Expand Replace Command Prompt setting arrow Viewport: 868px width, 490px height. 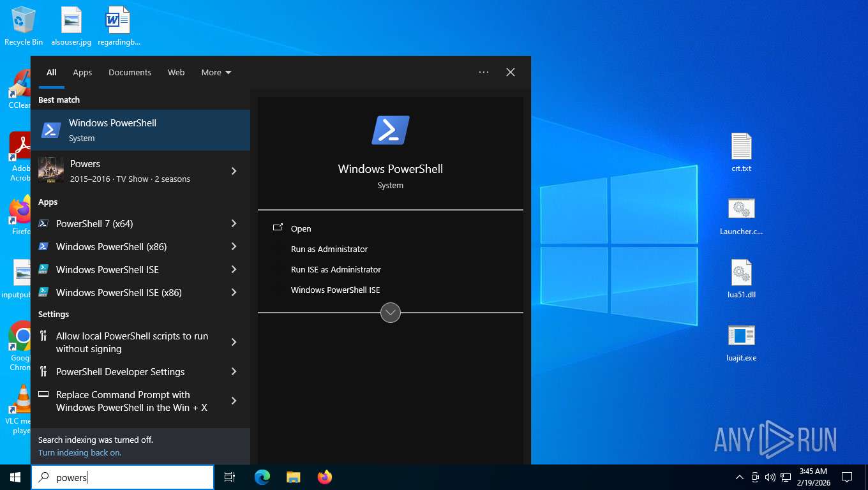pyautogui.click(x=234, y=401)
